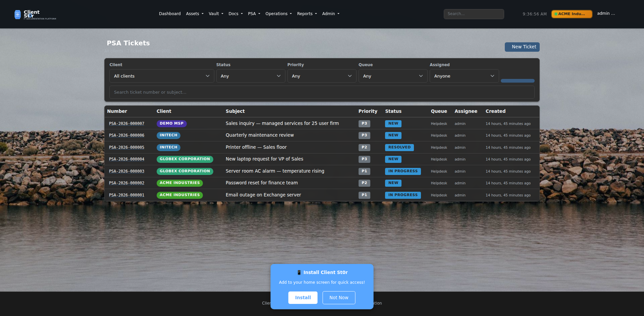Image resolution: width=644 pixels, height=316 pixels.
Task: Open ticket PSA-2026-000005
Action: (126, 147)
